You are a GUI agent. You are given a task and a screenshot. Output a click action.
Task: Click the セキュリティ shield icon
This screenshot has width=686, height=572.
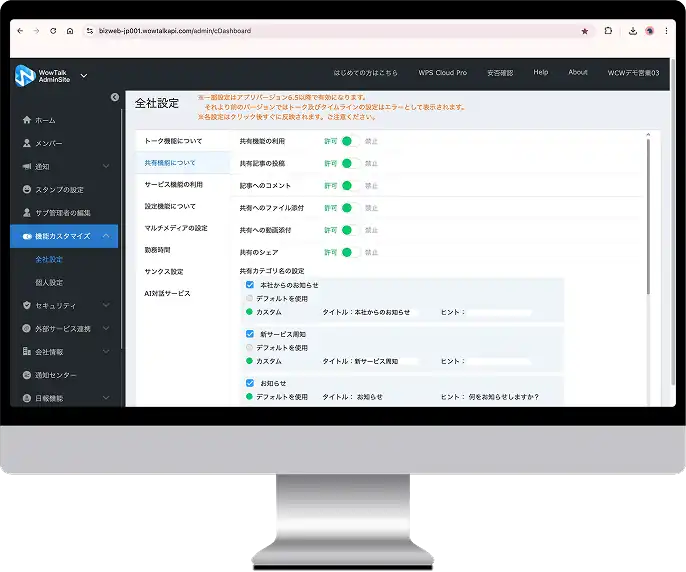27,305
